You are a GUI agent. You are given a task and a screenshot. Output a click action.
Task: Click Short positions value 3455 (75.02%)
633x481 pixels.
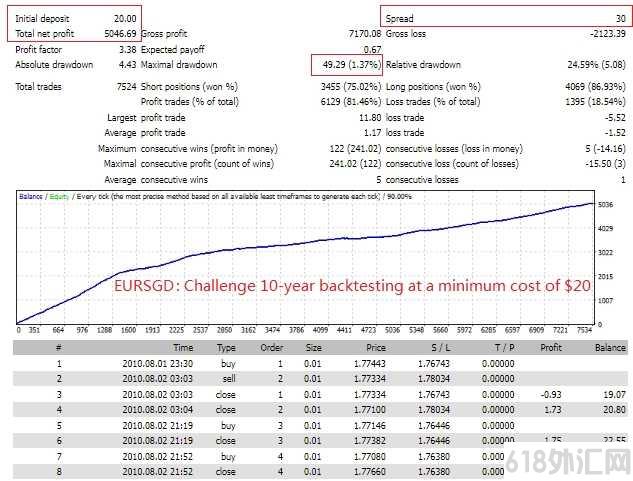pyautogui.click(x=351, y=86)
